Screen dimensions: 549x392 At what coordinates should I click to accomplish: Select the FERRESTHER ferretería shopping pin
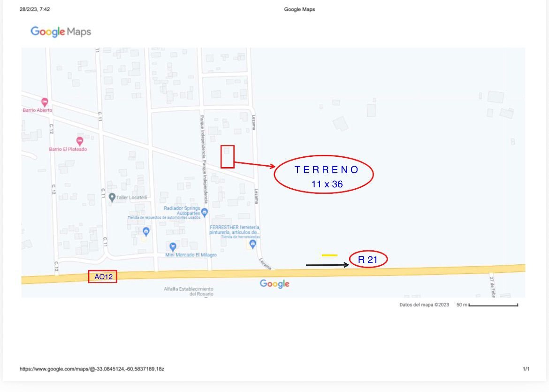(x=253, y=244)
